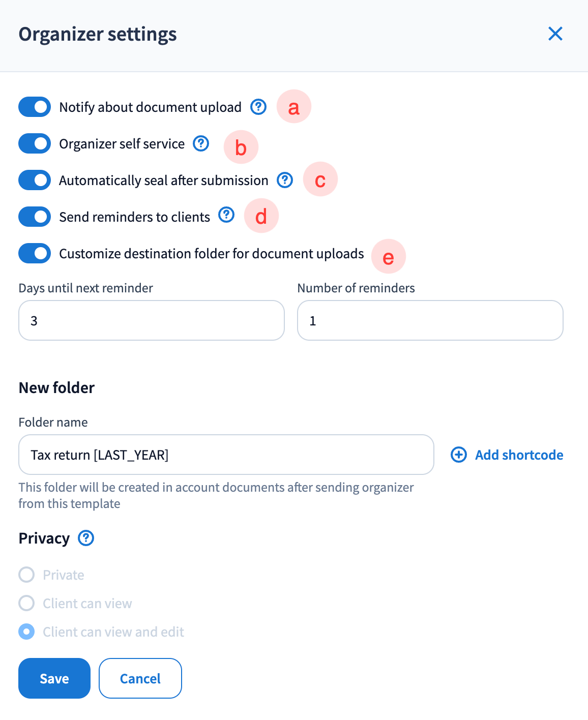The width and height of the screenshot is (588, 720).
Task: Close the Organizer settings dialog
Action: pos(555,34)
